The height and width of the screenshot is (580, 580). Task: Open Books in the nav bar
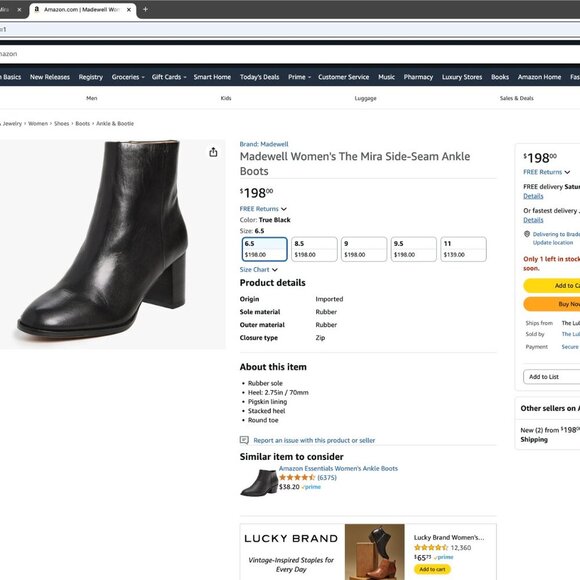(x=500, y=77)
